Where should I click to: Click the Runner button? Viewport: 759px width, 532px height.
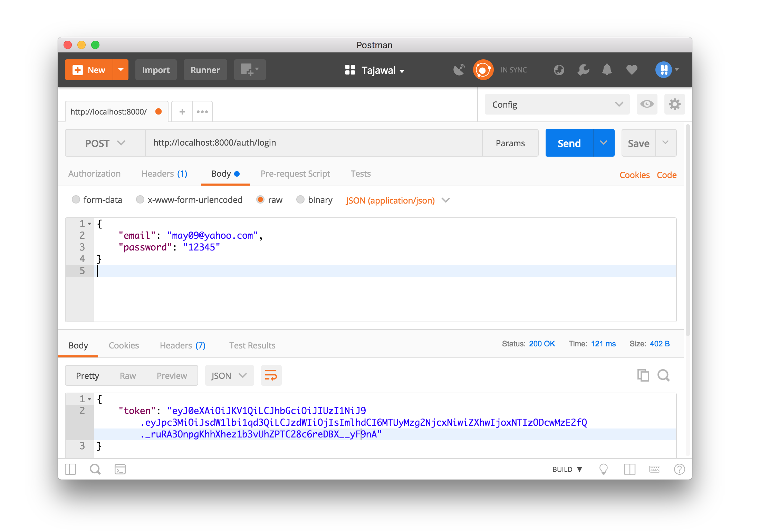point(205,70)
